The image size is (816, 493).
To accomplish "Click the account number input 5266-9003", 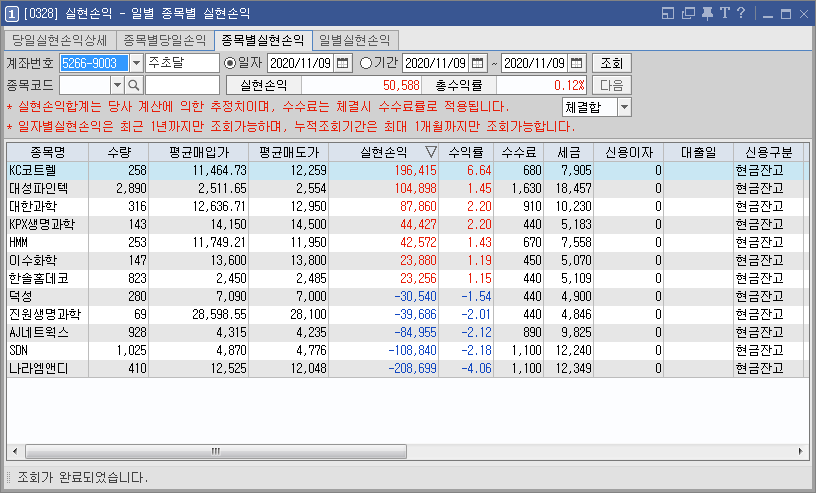I will click(x=94, y=64).
